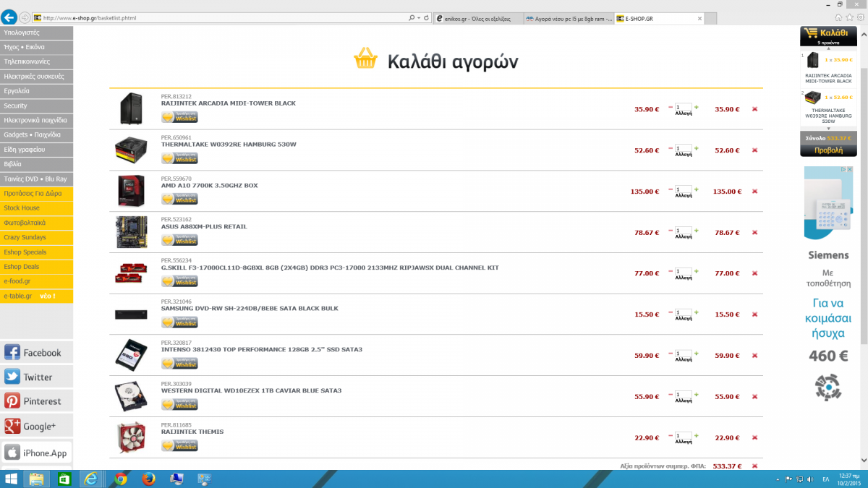The height and width of the screenshot is (488, 868).
Task: Increase RAIJINTEK ARCADIA quantity with green plus
Action: coord(697,107)
